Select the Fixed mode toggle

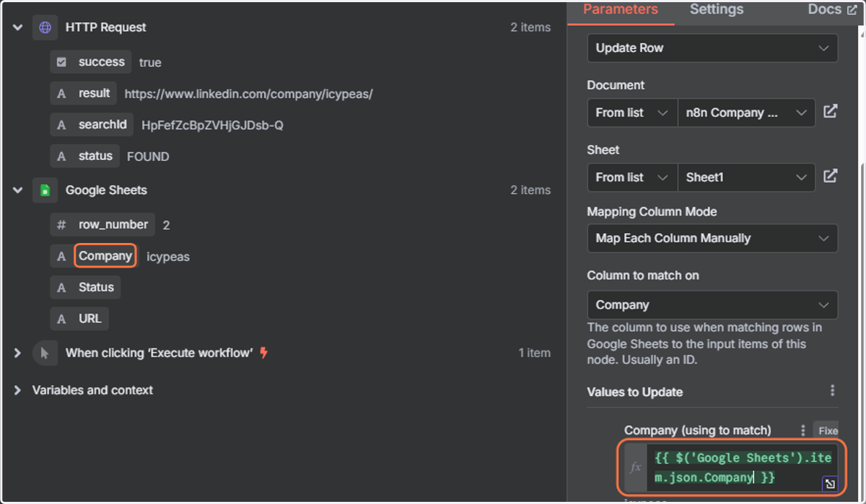tap(826, 430)
